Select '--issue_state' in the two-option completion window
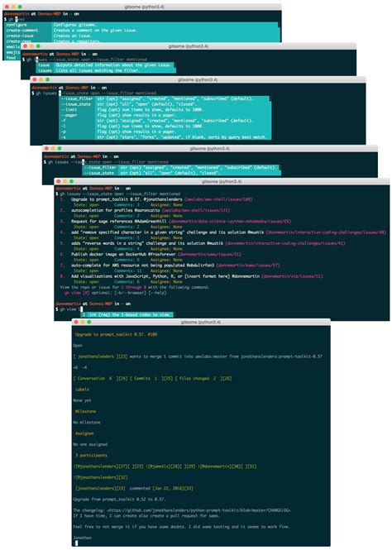 (99, 173)
